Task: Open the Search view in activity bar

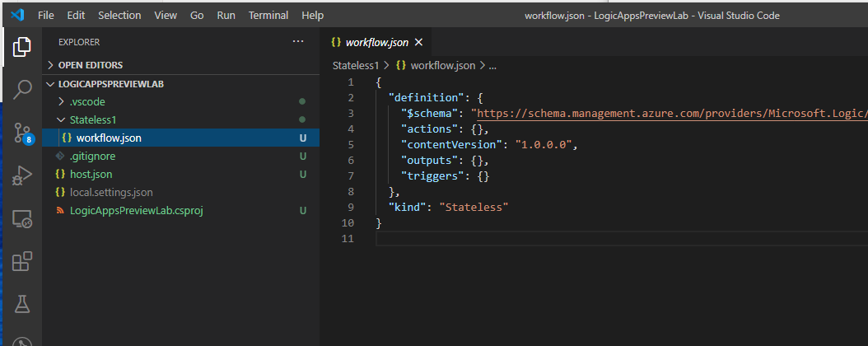Action: click(x=22, y=89)
